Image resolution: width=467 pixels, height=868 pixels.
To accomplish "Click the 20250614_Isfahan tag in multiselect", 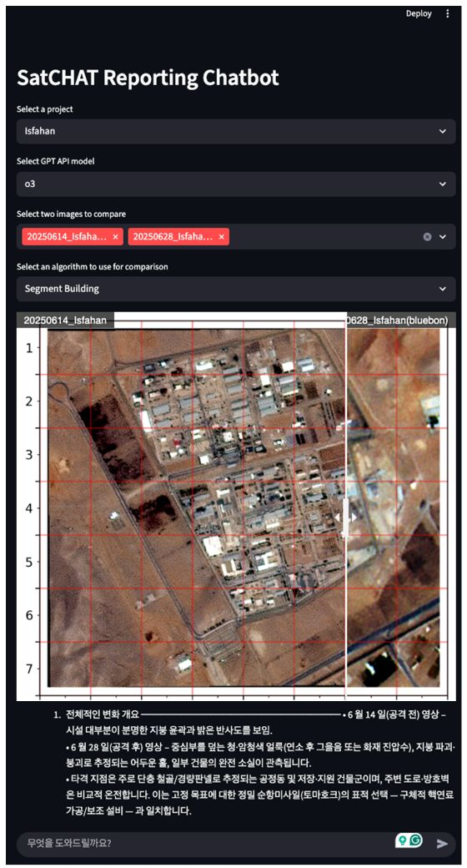I will [x=65, y=237].
